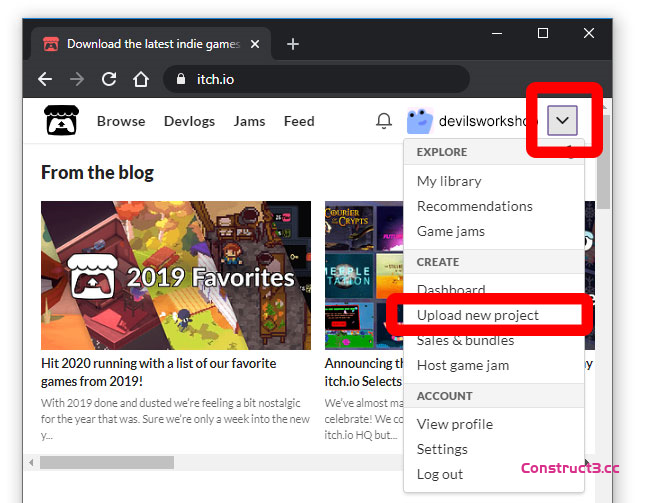
Task: Collapse the account dropdown arrow
Action: (x=563, y=121)
